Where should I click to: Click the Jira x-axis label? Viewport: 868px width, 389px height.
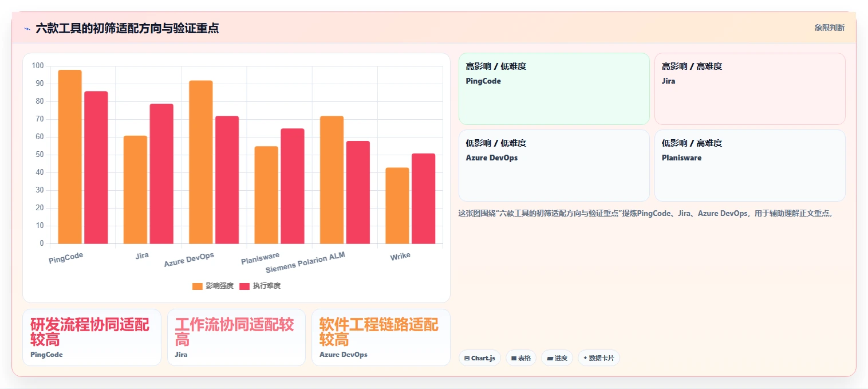[142, 256]
